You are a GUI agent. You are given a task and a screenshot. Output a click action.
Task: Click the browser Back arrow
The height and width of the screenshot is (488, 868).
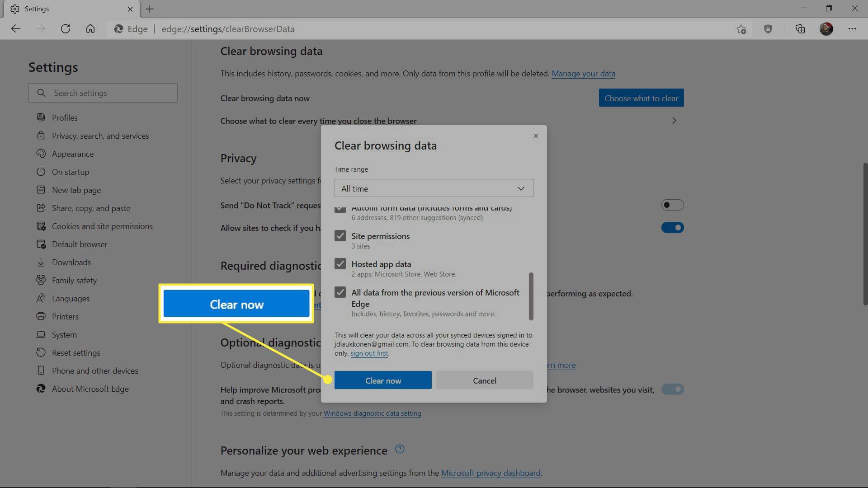[x=16, y=29]
